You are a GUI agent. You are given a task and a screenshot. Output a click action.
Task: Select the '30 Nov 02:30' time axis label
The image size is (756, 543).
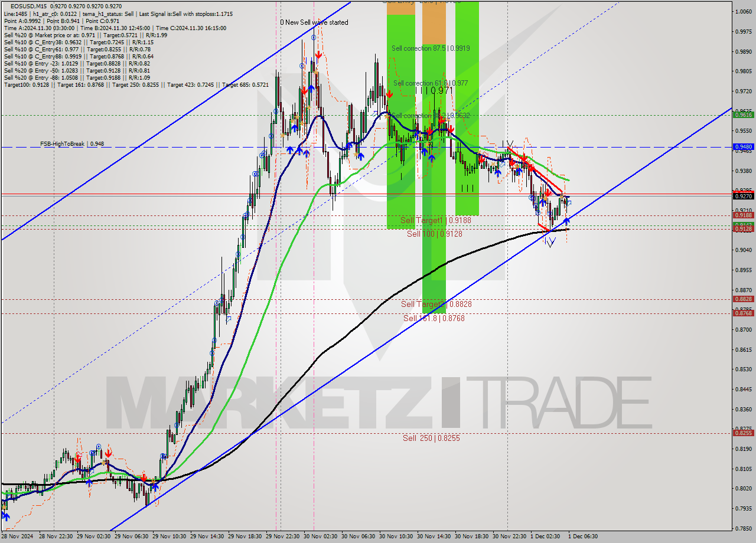click(322, 537)
